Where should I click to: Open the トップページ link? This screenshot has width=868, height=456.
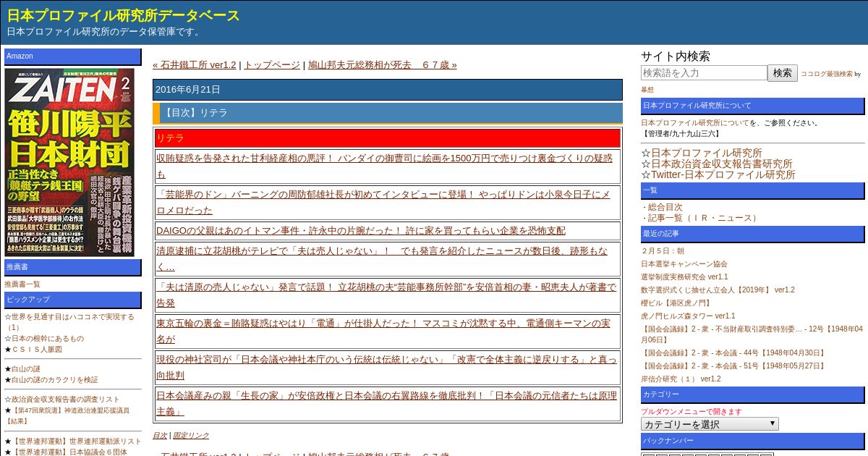(271, 64)
